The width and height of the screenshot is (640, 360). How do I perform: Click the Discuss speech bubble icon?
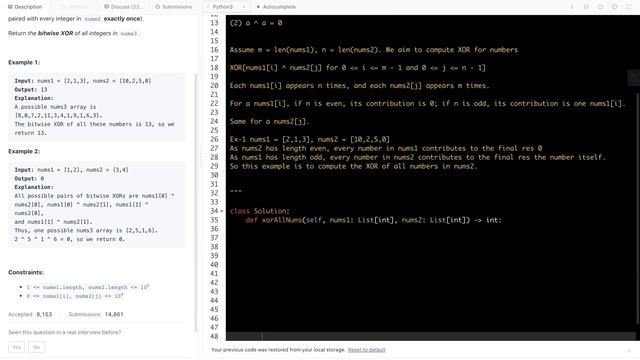coord(107,7)
